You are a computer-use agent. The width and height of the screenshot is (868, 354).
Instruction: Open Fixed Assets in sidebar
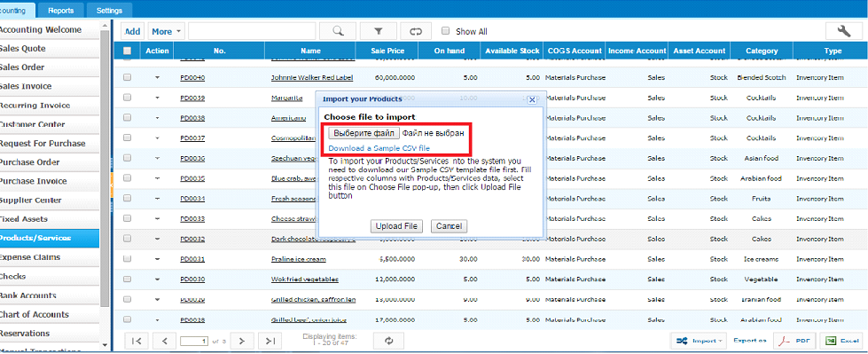click(50, 219)
